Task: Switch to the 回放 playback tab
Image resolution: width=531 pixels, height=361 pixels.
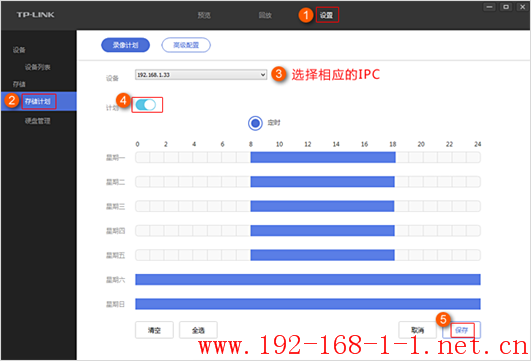Action: coord(265,15)
